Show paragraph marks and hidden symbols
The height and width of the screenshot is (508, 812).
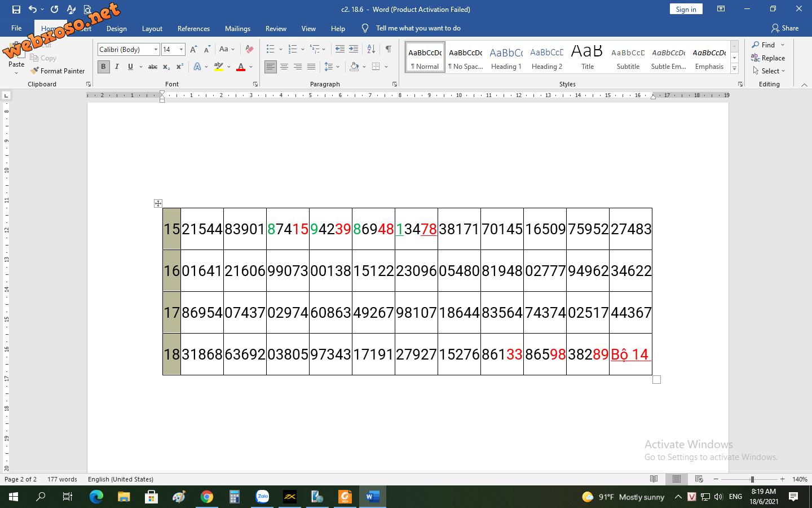click(x=388, y=50)
